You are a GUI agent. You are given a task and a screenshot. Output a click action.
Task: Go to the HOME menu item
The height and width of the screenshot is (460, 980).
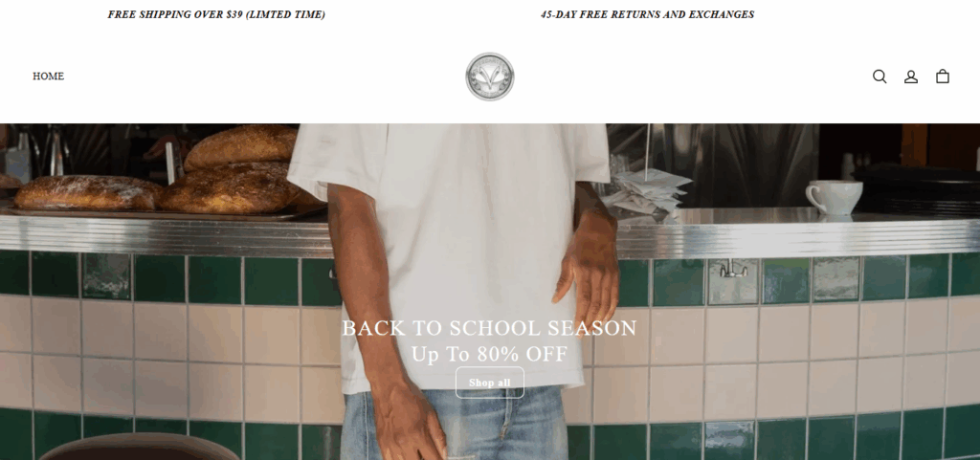coord(48,77)
